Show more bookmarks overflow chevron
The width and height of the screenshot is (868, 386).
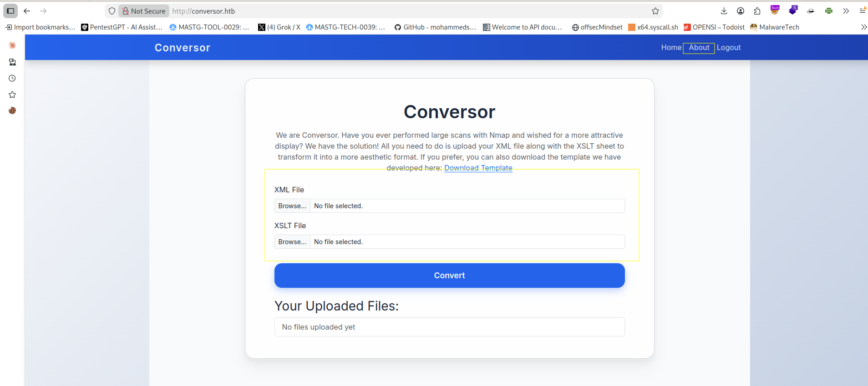[x=863, y=27]
